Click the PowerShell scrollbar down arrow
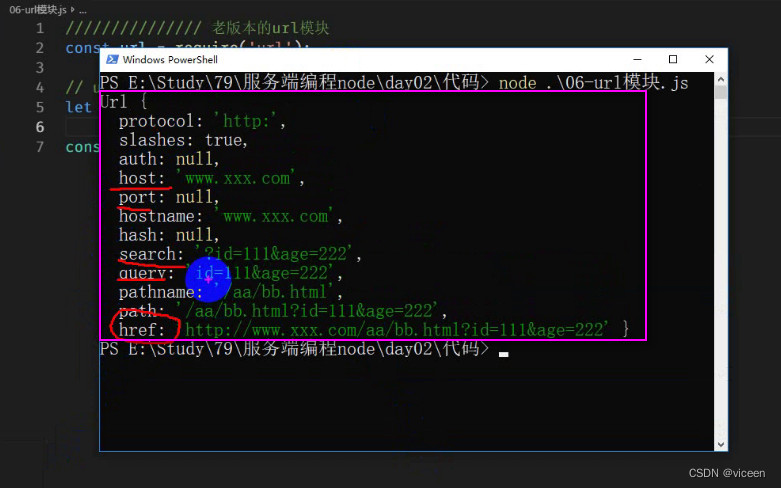This screenshot has width=781, height=488. tap(721, 444)
